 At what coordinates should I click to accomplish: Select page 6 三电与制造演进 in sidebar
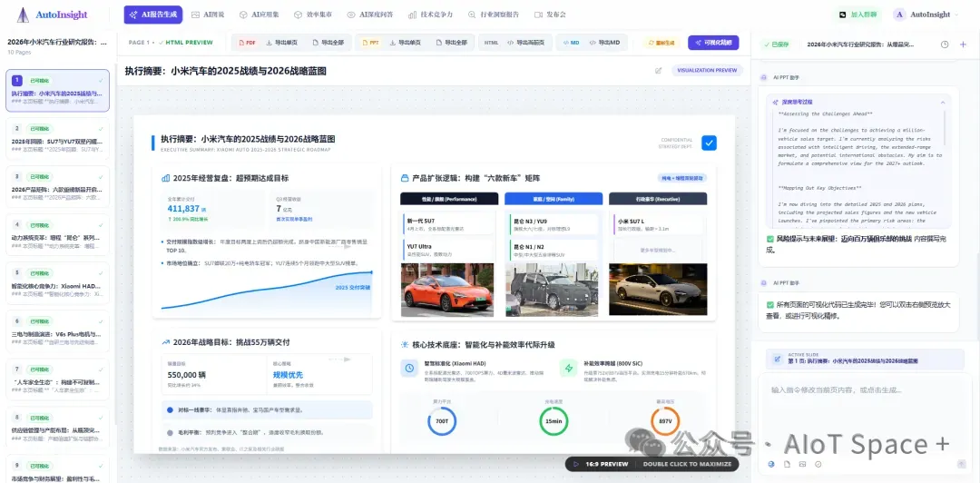tap(57, 331)
